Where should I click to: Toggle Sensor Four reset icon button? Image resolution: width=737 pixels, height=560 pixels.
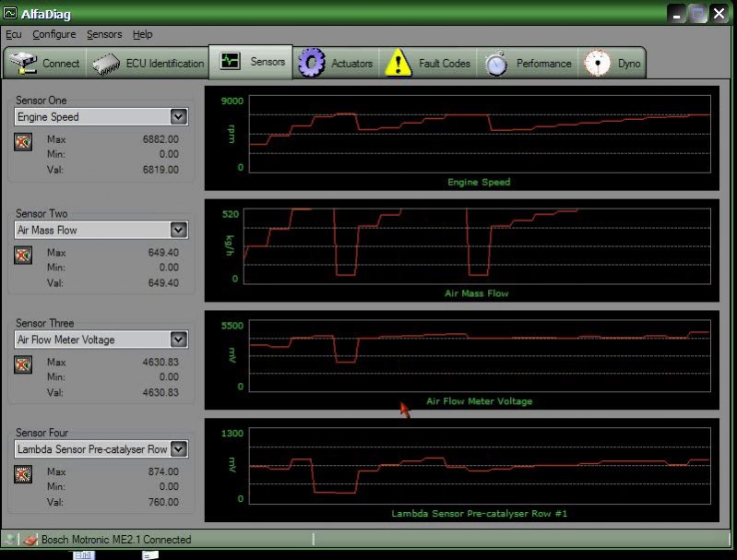tap(24, 474)
